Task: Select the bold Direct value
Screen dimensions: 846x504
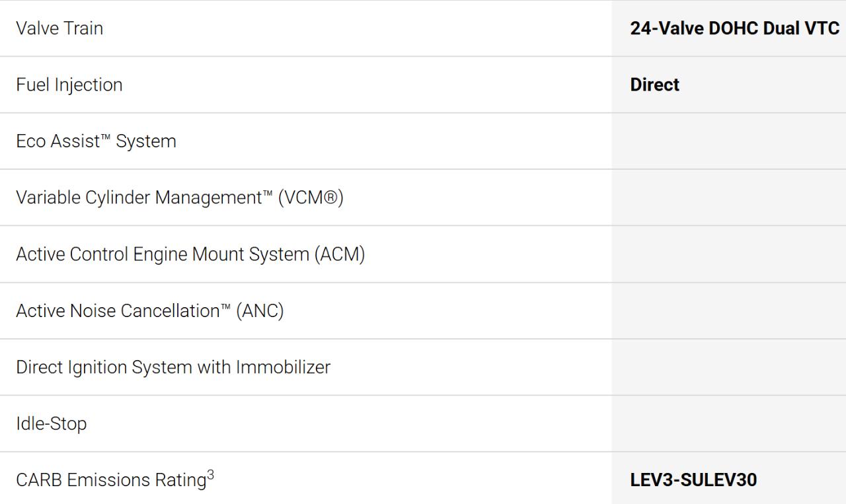Action: tap(654, 85)
